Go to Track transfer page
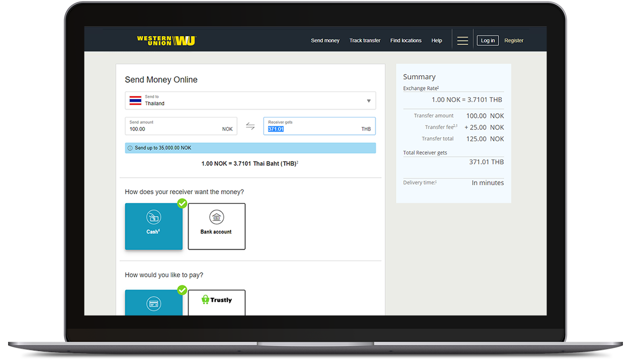Viewport: 631px width, 364px height. [x=365, y=41]
